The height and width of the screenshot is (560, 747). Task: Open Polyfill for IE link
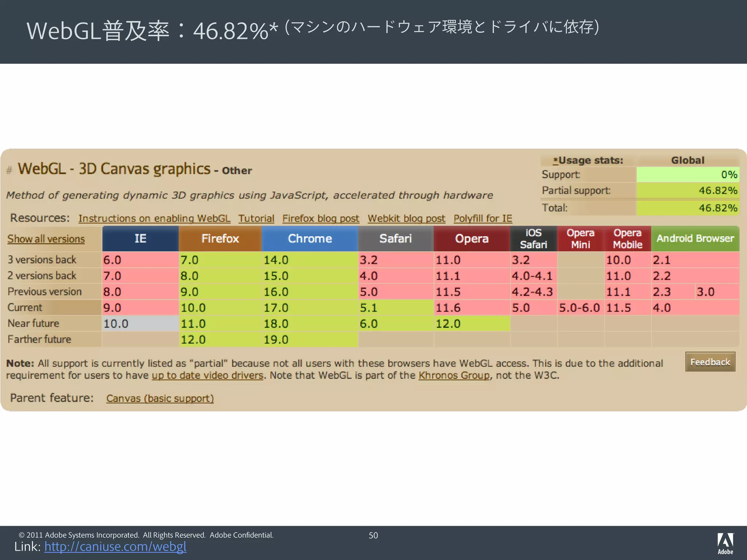tap(483, 218)
